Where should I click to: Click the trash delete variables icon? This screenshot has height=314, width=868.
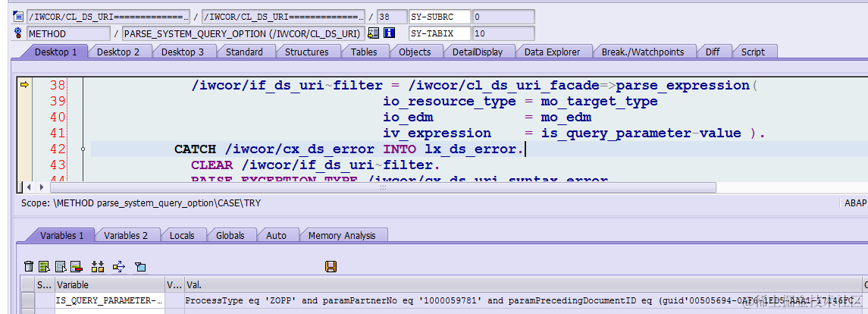[29, 267]
